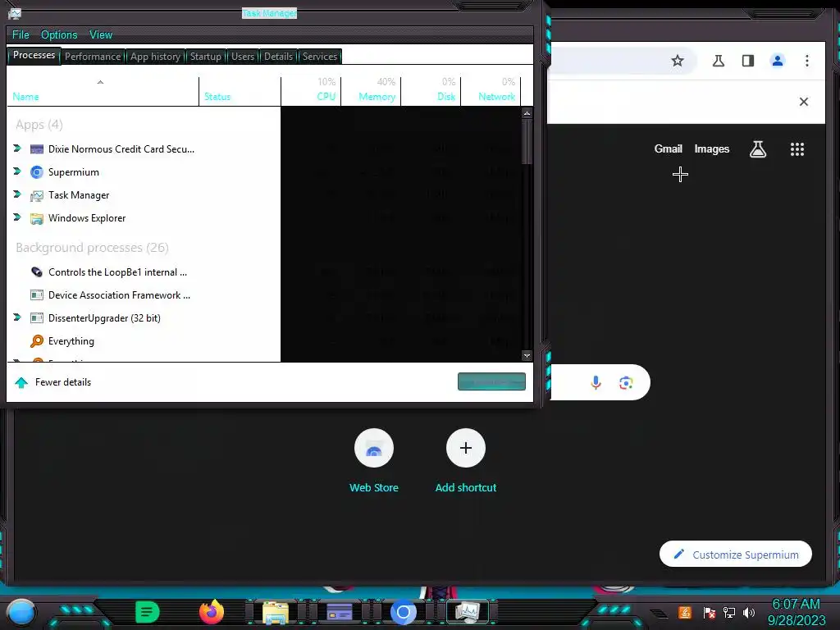Open the Windows Start orb
This screenshot has height=630, width=840.
pyautogui.click(x=21, y=612)
